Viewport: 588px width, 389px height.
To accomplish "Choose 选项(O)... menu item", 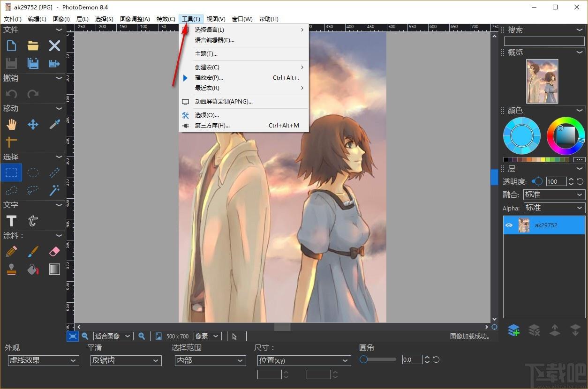I will [244, 115].
